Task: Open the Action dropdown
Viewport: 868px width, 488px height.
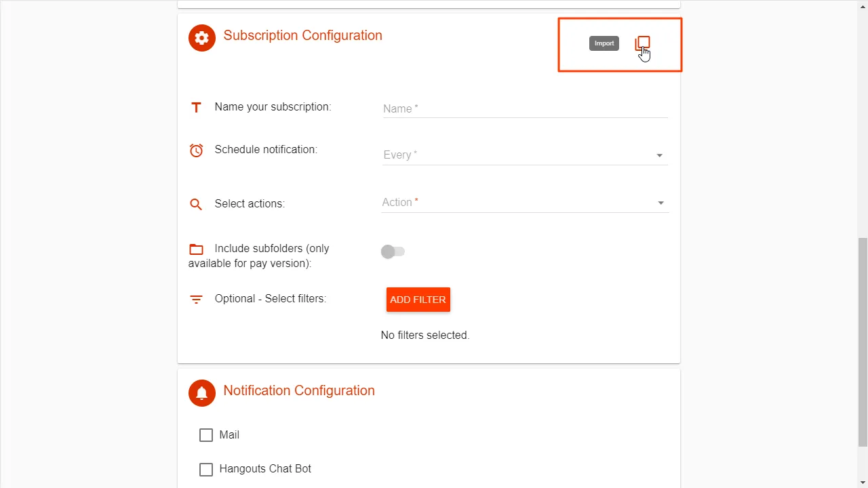Action: click(525, 203)
